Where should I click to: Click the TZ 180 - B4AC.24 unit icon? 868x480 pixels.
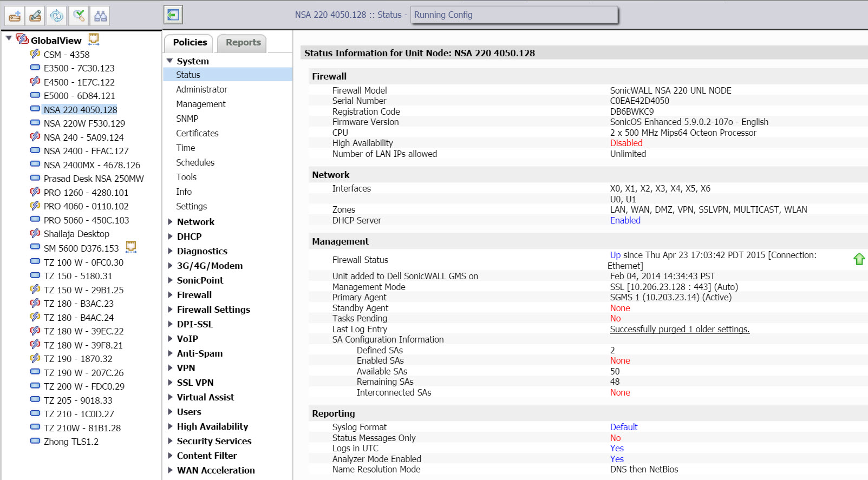(x=35, y=317)
